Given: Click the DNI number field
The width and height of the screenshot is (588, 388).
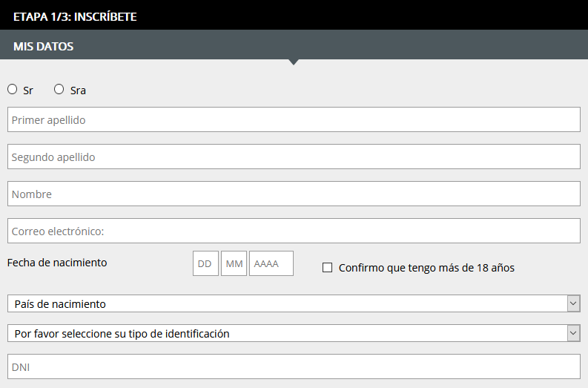Looking at the screenshot, I should click(294, 366).
